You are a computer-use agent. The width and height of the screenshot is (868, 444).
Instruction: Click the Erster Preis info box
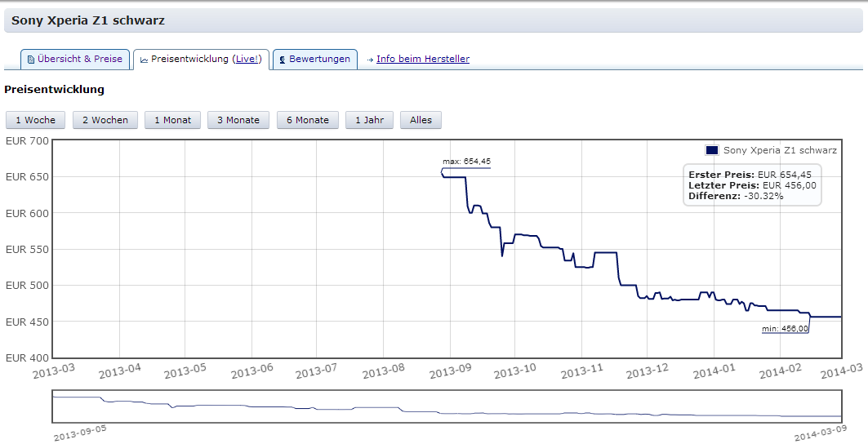pos(751,185)
